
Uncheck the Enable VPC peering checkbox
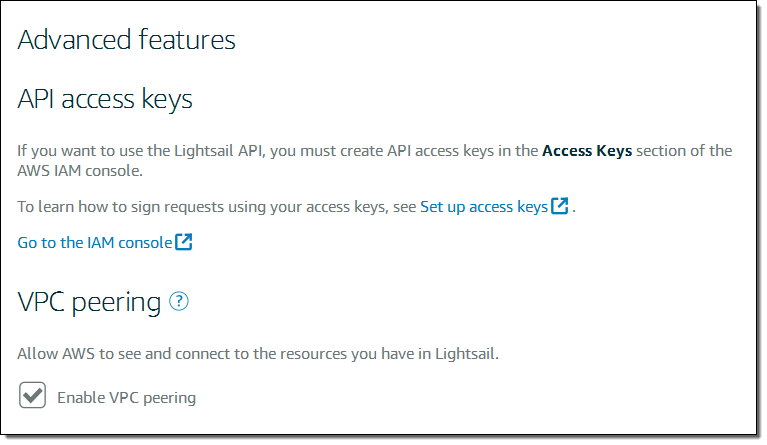click(33, 396)
